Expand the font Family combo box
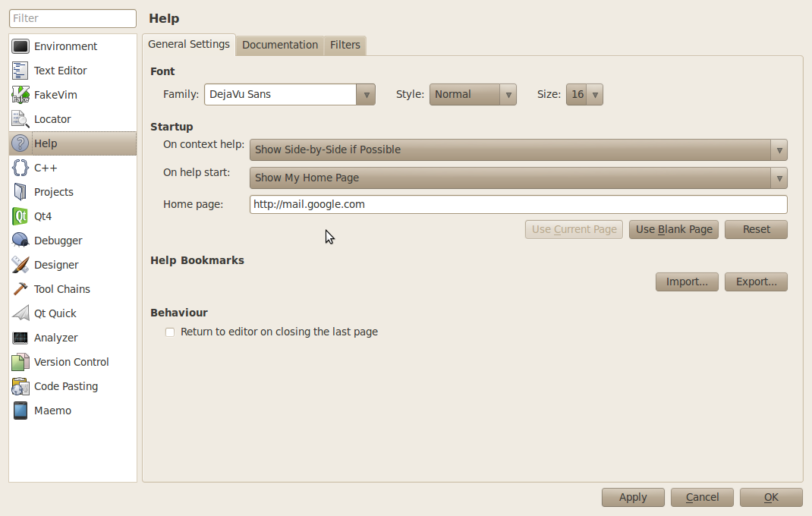 289,95
